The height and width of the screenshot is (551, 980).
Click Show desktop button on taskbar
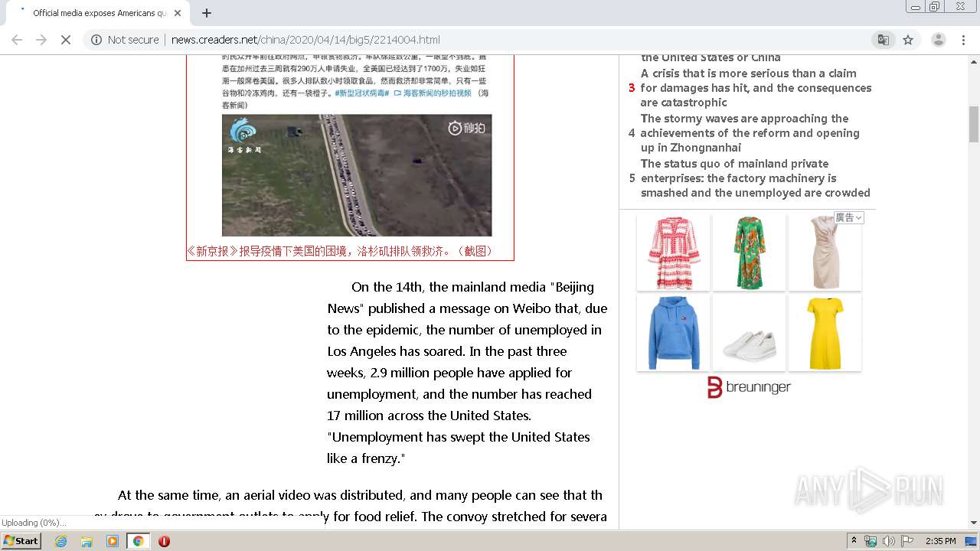972,541
